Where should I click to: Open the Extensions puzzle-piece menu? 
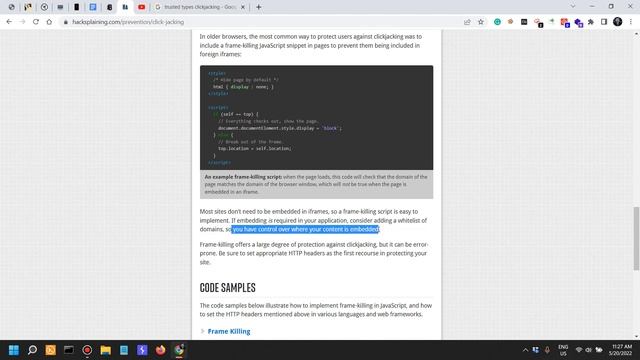click(591, 22)
